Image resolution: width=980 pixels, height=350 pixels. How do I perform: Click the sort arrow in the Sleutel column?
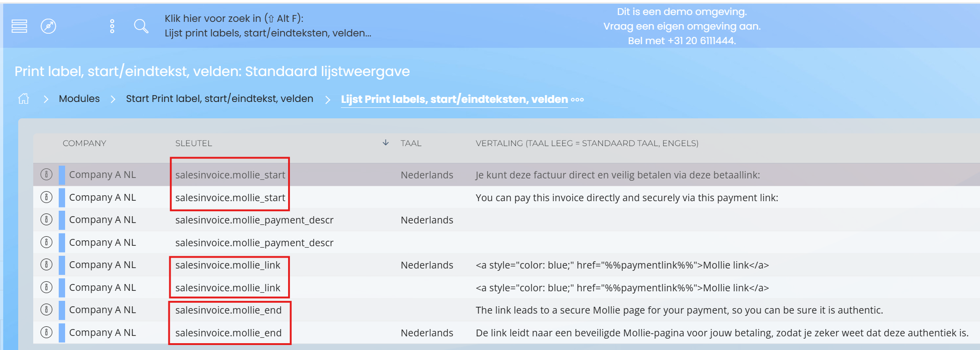tap(386, 143)
